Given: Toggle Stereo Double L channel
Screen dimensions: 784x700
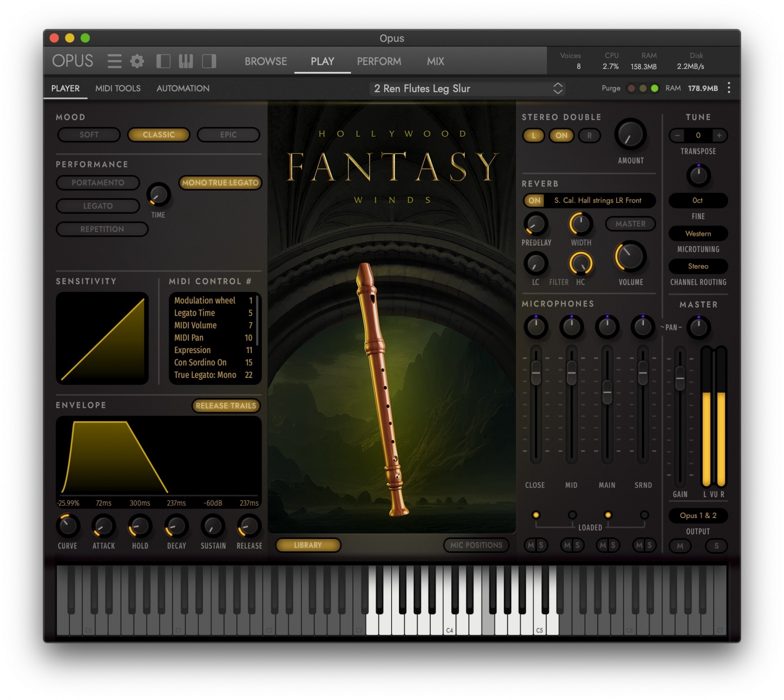Looking at the screenshot, I should pyautogui.click(x=534, y=135).
